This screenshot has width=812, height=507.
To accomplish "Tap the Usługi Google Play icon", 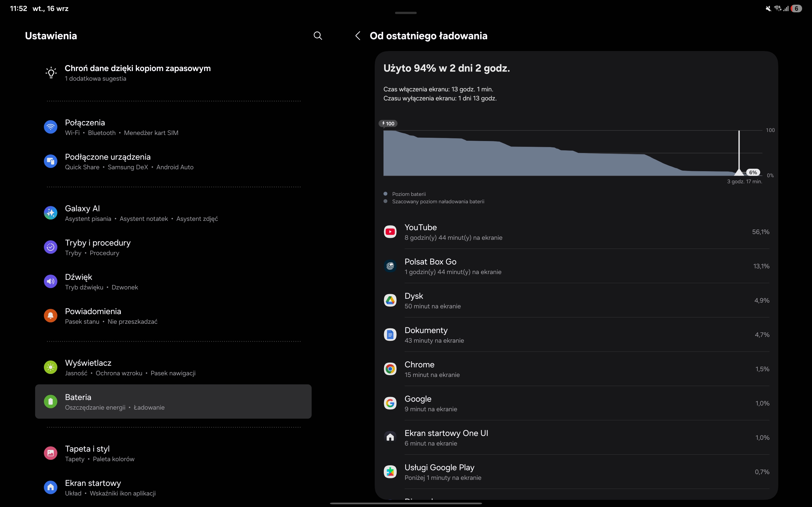I will [x=390, y=472].
